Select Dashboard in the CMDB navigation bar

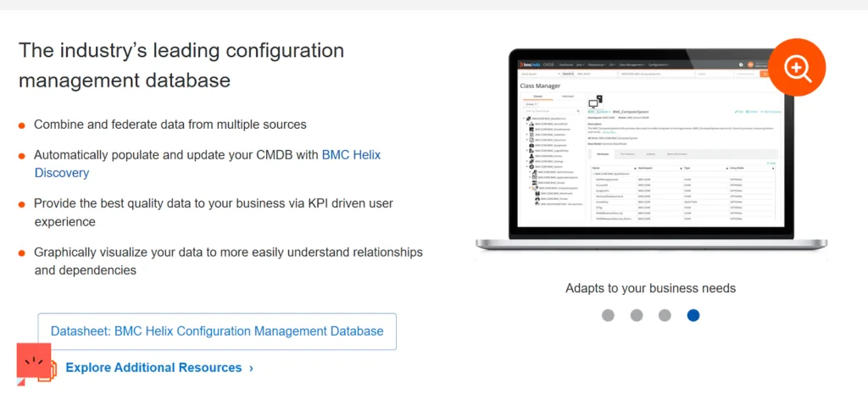coord(566,64)
